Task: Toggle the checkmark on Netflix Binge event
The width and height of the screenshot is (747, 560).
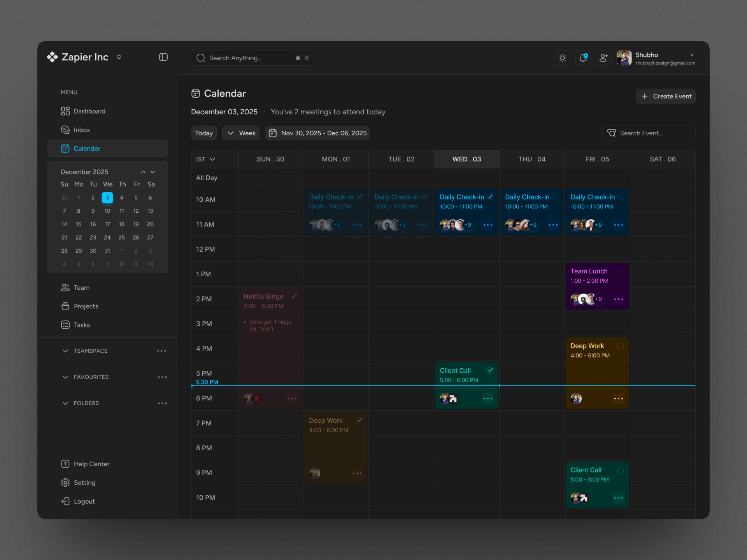Action: coord(295,296)
